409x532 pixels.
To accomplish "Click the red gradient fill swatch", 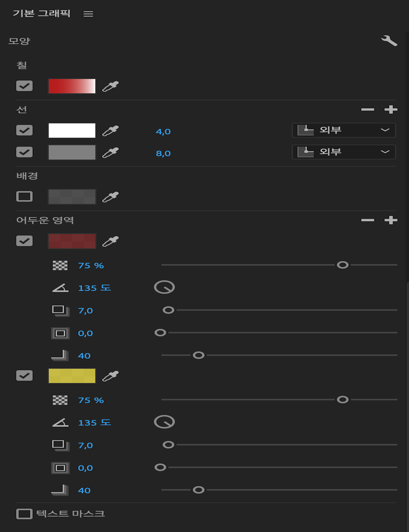I will [72, 86].
